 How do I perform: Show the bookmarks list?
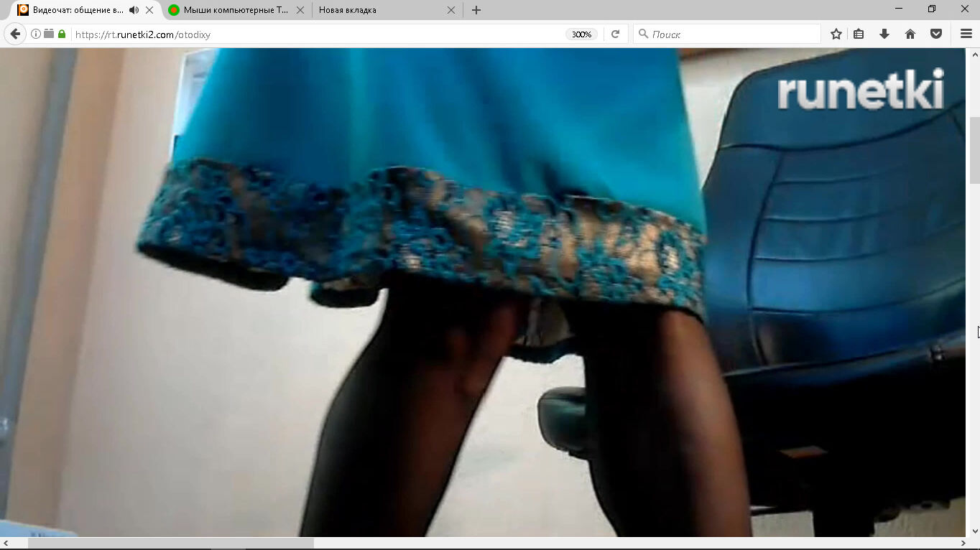(859, 34)
